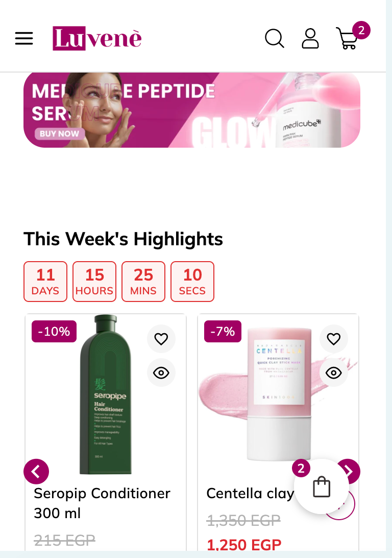Screen dimensions: 392x558
Task: Open the search magnifier icon
Action: [x=275, y=38]
